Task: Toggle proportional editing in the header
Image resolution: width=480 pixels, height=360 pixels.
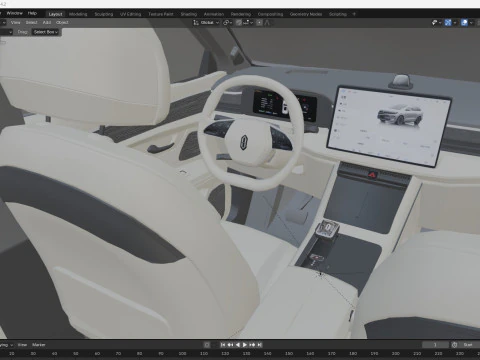Action: pyautogui.click(x=259, y=22)
